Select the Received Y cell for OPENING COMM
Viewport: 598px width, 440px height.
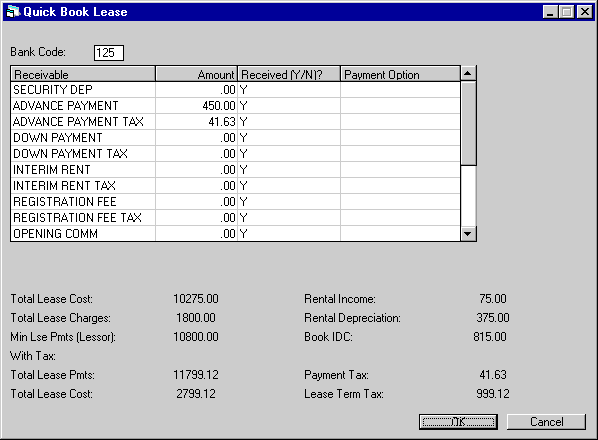289,234
